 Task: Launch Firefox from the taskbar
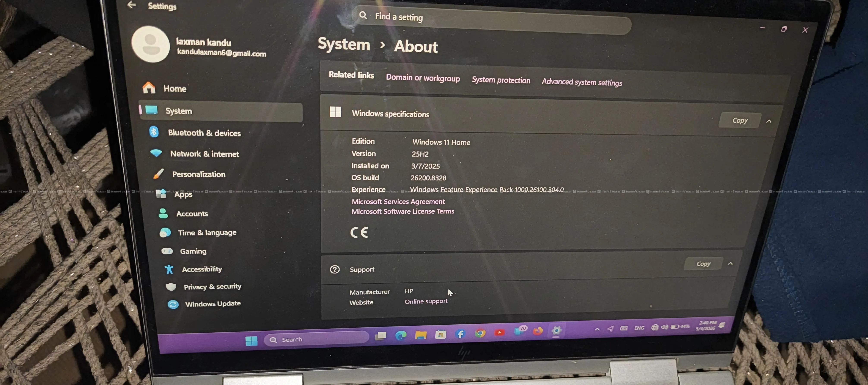point(538,331)
